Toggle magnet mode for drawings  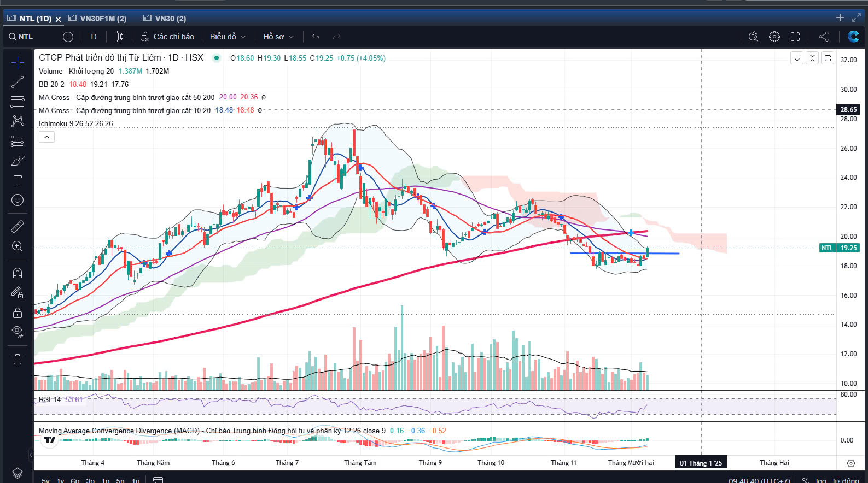click(18, 273)
